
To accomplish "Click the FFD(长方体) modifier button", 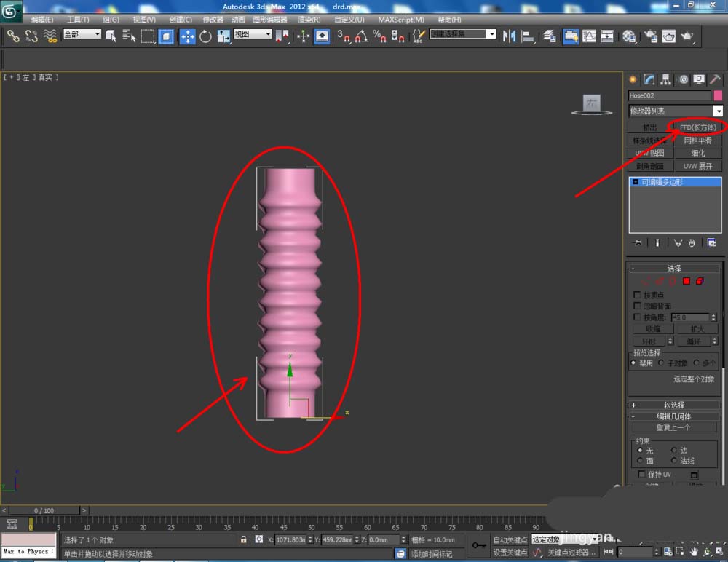I will pyautogui.click(x=698, y=127).
